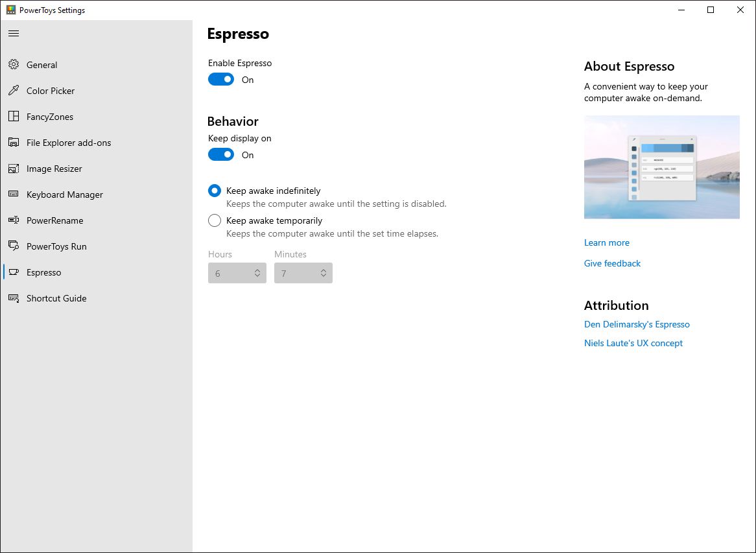Click the PowerRename icon
The width and height of the screenshot is (756, 553).
click(14, 220)
